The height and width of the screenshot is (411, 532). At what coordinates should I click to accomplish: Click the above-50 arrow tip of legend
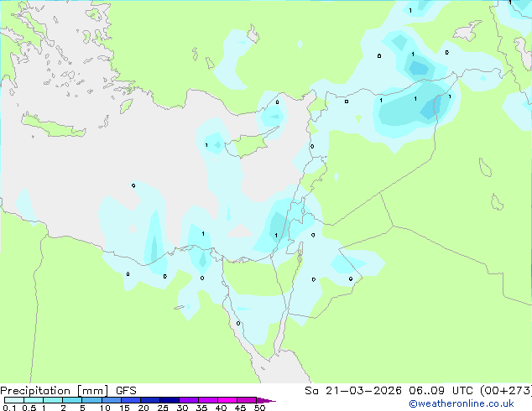pos(266,400)
